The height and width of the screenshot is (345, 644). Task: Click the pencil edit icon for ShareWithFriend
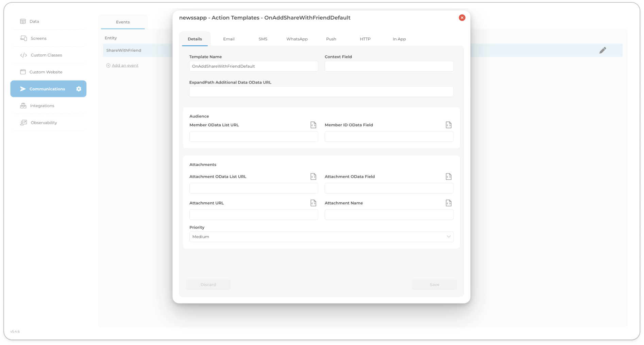[x=603, y=50]
